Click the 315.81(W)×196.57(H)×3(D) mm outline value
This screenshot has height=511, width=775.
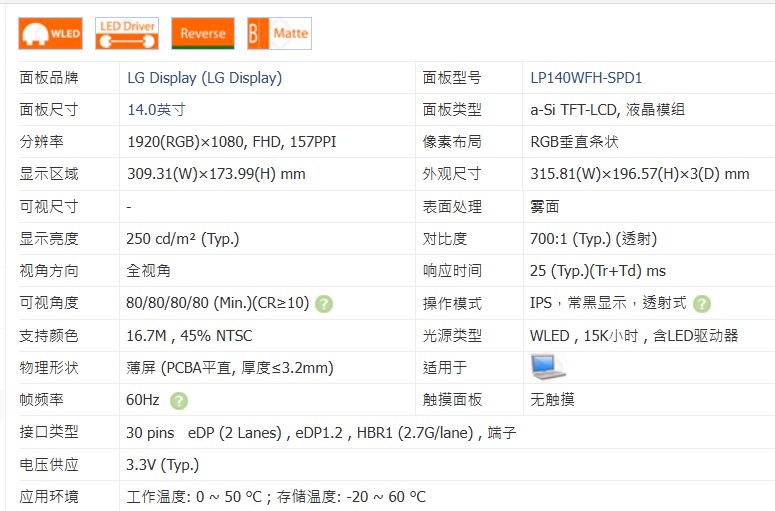point(640,174)
